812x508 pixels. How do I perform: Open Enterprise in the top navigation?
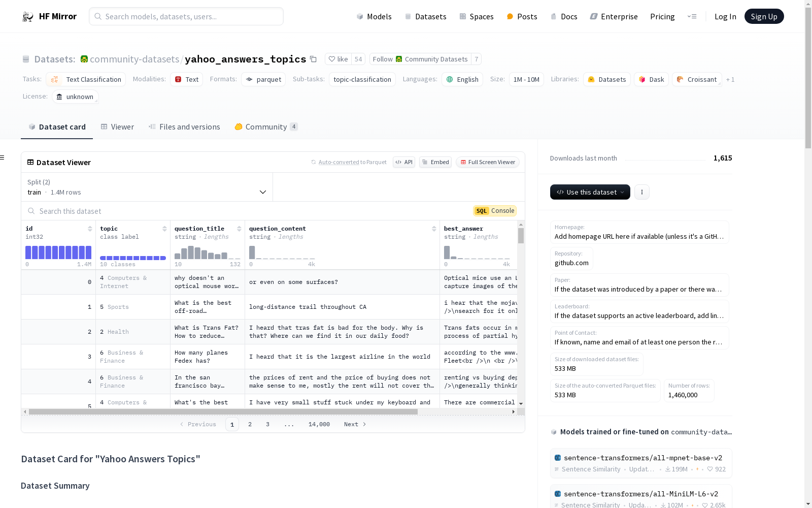(614, 16)
